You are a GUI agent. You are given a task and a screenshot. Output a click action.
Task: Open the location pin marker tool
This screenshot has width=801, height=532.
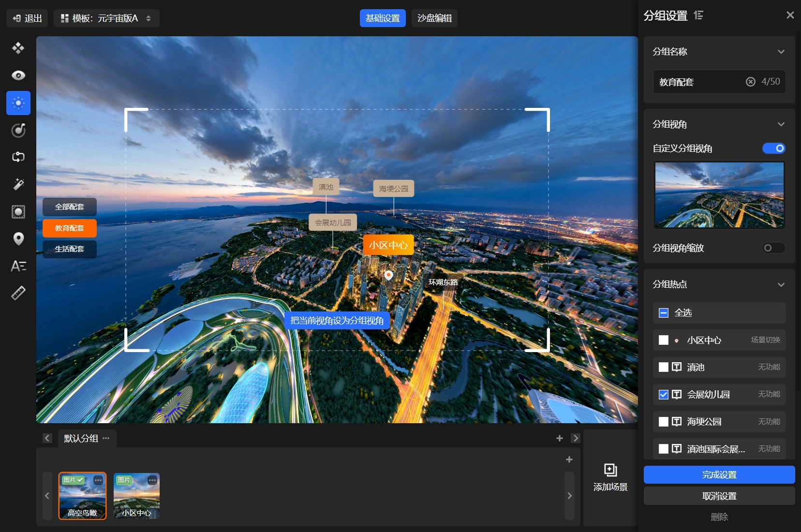click(x=18, y=239)
